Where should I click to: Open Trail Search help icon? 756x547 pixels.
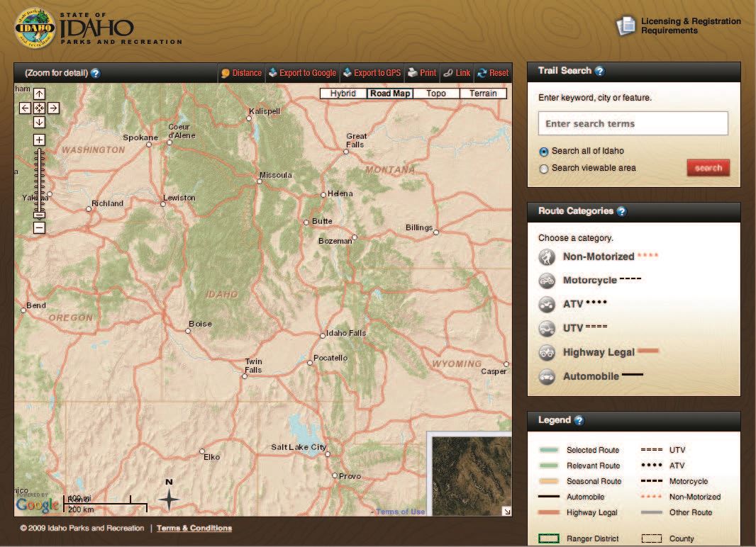click(599, 72)
